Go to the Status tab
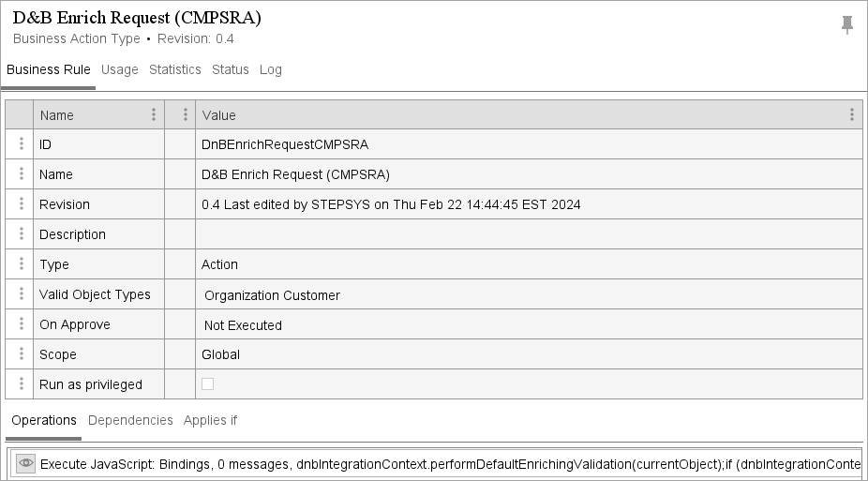The height and width of the screenshot is (481, 868). tap(231, 69)
